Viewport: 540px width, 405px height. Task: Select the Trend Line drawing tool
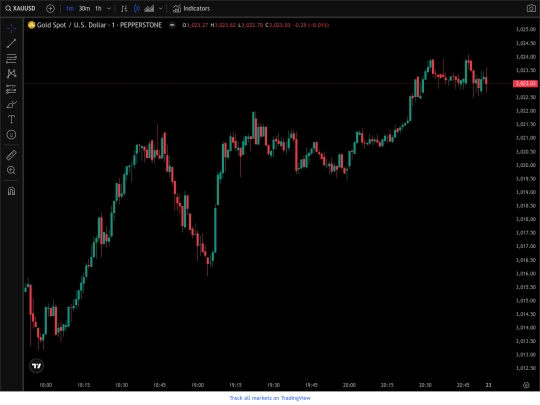[11, 43]
